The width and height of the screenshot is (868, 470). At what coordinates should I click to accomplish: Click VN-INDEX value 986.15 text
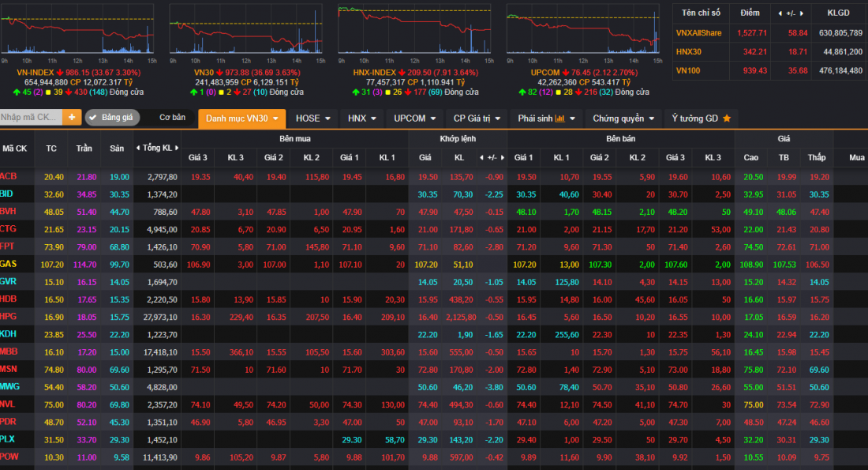click(x=77, y=73)
